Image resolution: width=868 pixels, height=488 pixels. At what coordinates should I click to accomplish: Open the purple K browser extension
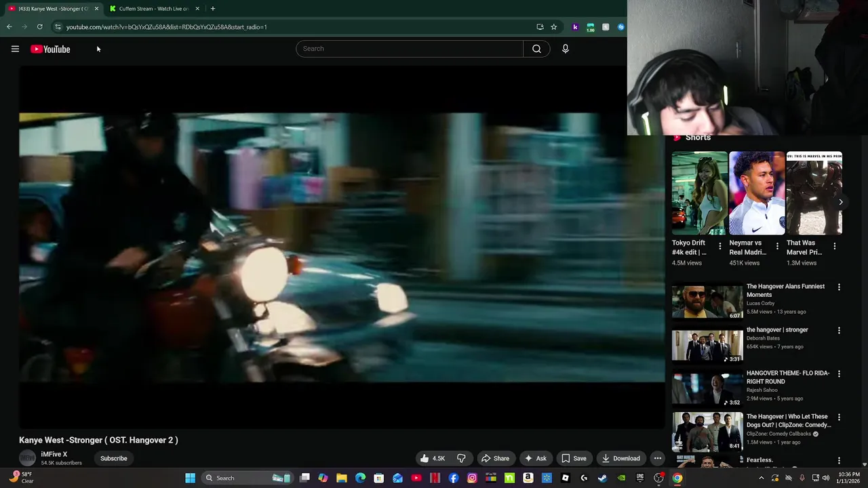(575, 27)
